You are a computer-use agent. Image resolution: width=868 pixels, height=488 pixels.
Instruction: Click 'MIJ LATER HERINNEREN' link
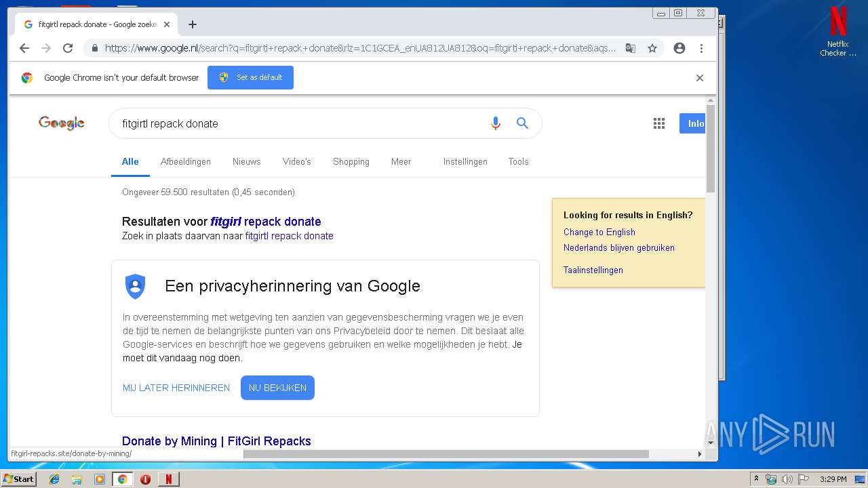click(176, 388)
